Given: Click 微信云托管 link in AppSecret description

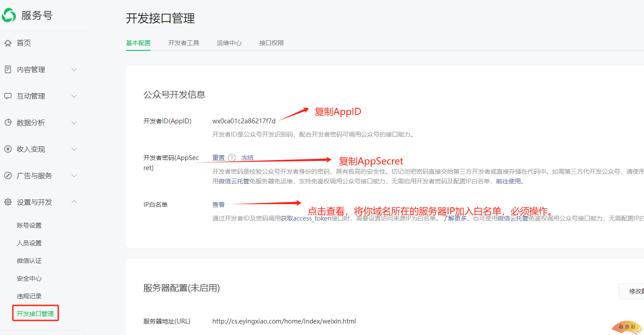Looking at the screenshot, I should [x=233, y=181].
